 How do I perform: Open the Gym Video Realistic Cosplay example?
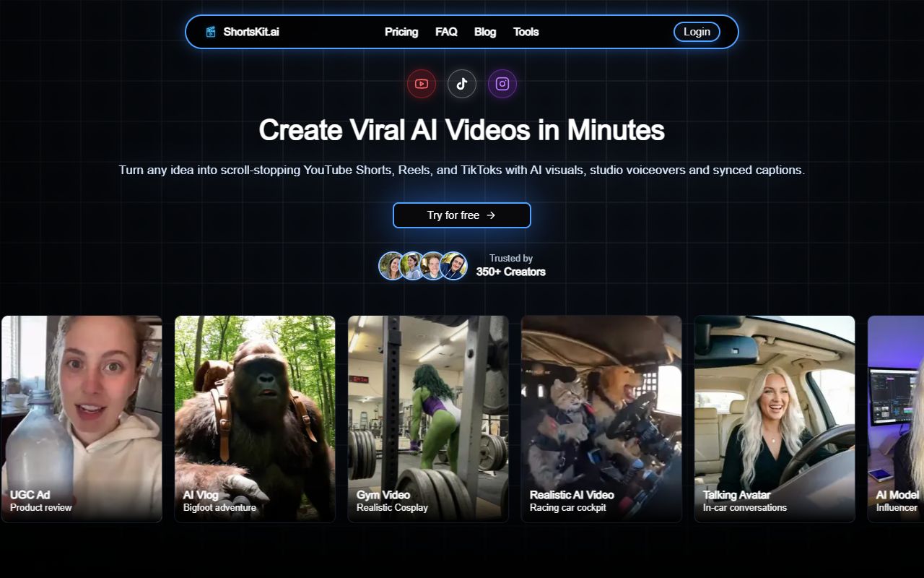428,418
